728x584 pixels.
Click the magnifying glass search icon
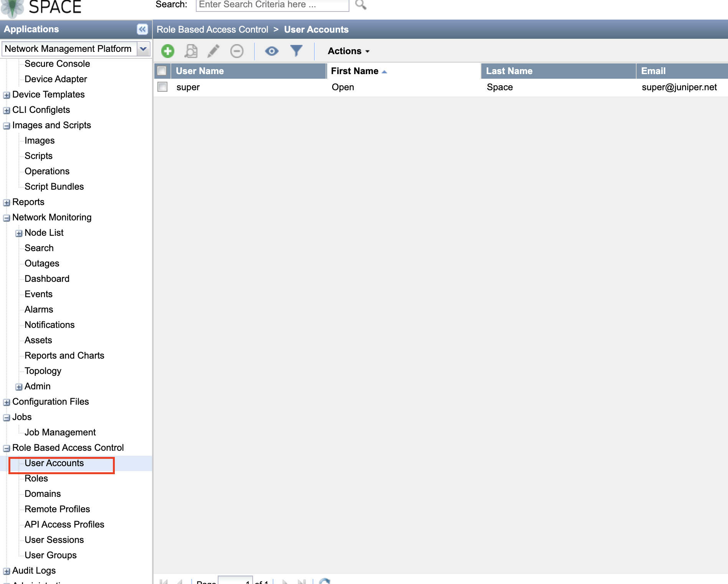pyautogui.click(x=361, y=5)
